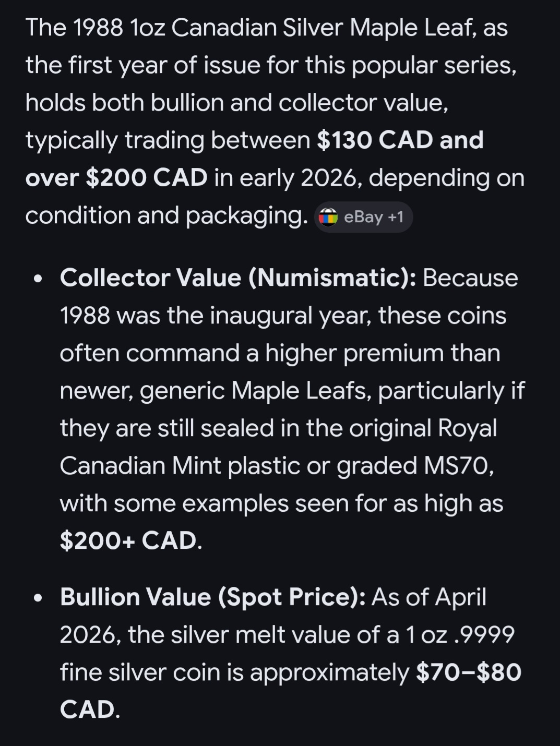Click the .9999 purity figure
Image resolution: width=560 pixels, height=746 pixels.
click(x=484, y=635)
